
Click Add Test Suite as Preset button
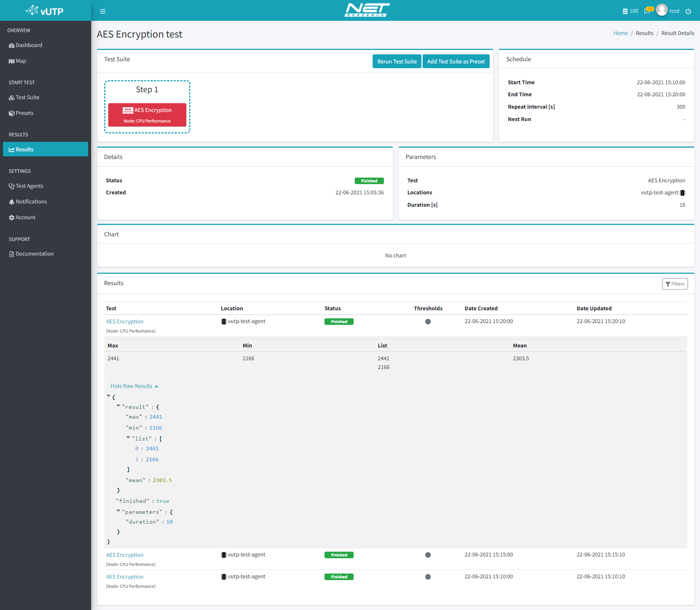455,61
